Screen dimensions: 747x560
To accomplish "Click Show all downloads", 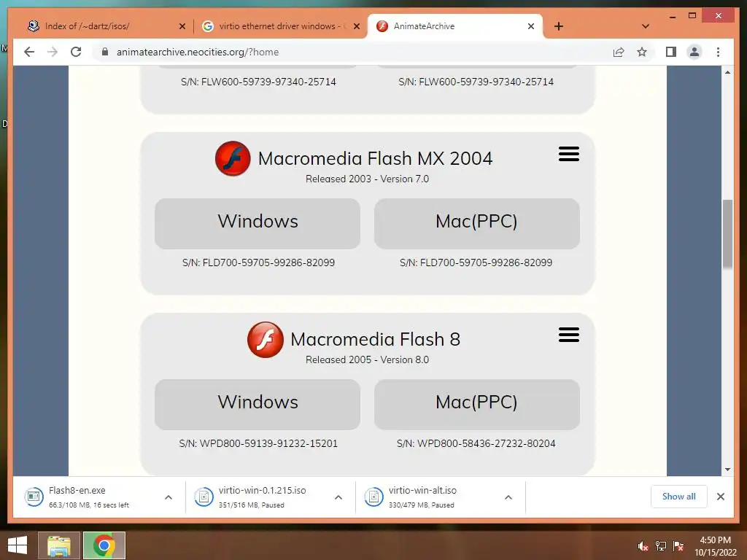I will point(679,497).
